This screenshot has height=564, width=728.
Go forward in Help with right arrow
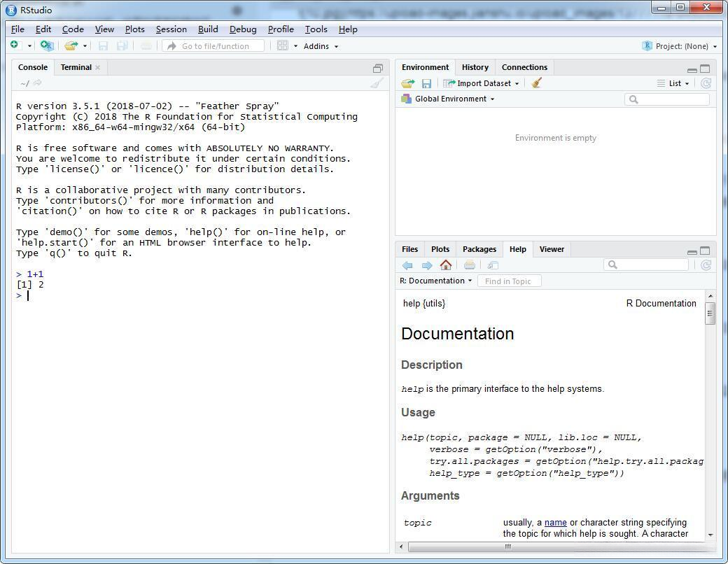pos(427,265)
